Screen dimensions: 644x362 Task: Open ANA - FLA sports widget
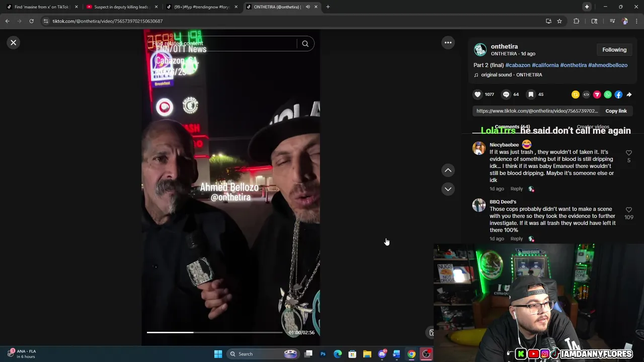(x=22, y=354)
